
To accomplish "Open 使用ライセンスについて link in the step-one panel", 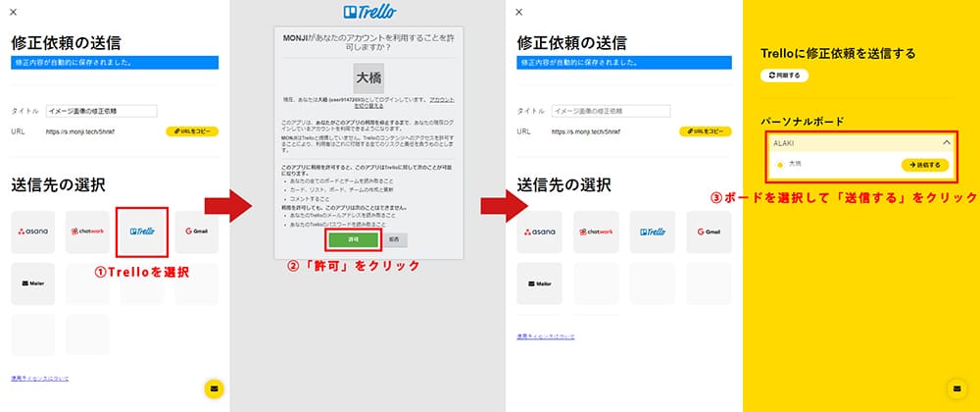I will point(40,379).
